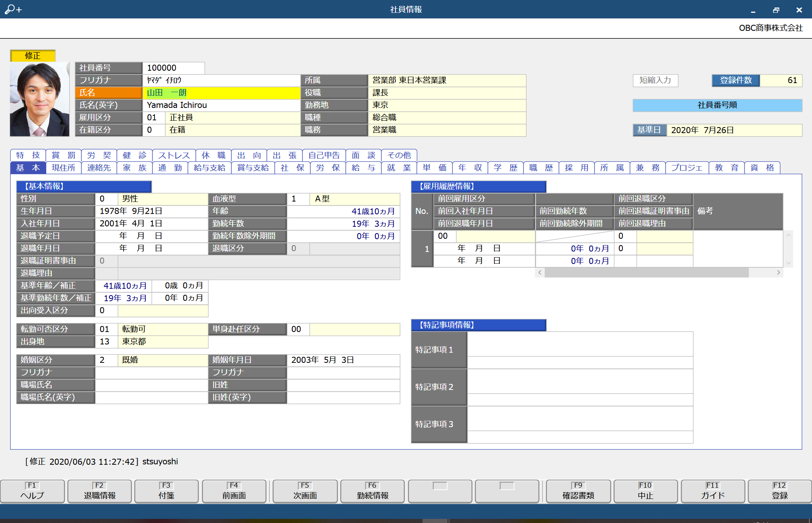
Task: Click the employee photo thumbnail
Action: [x=40, y=99]
